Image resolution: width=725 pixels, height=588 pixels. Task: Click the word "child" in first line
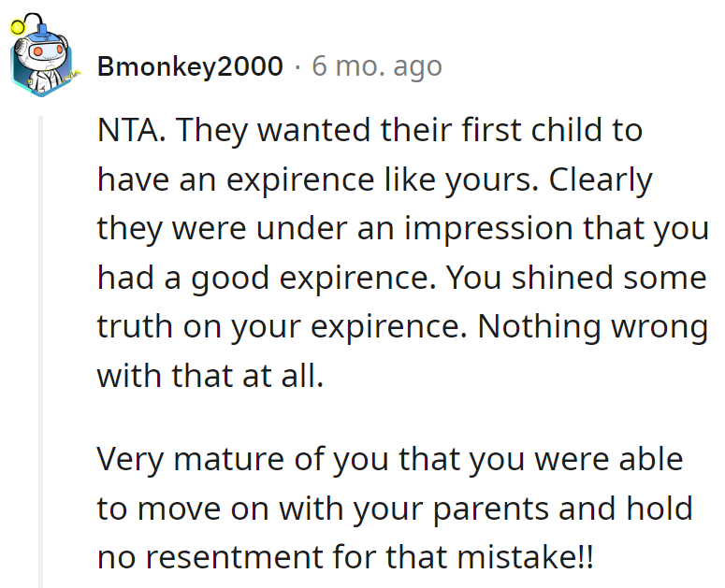tap(545, 130)
